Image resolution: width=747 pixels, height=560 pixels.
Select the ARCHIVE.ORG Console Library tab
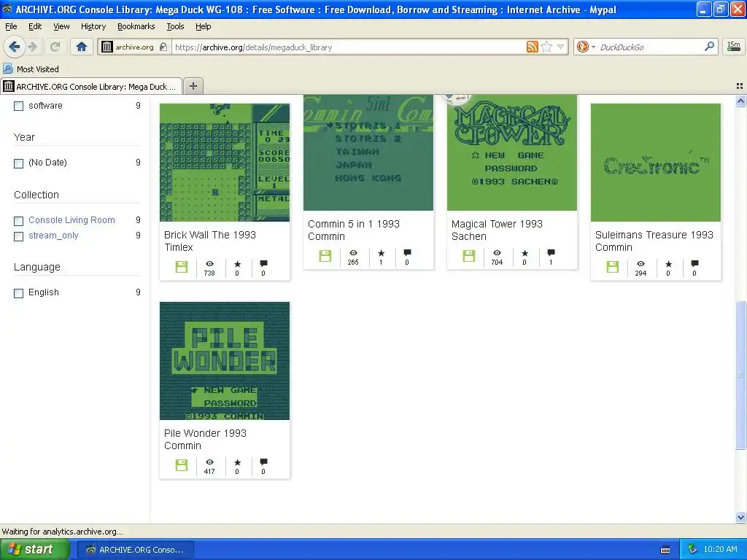point(91,86)
